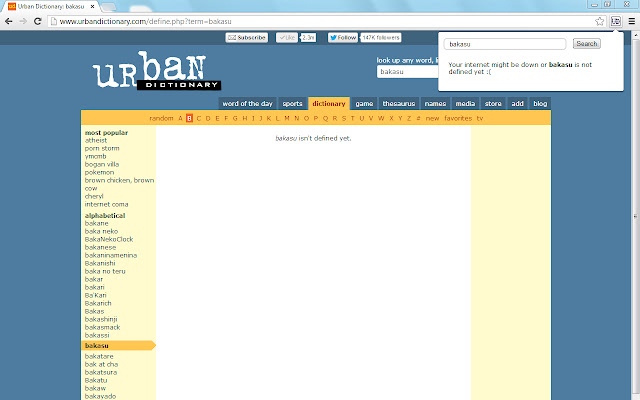
Task: Open the bak at cha entry
Action: coord(101,364)
